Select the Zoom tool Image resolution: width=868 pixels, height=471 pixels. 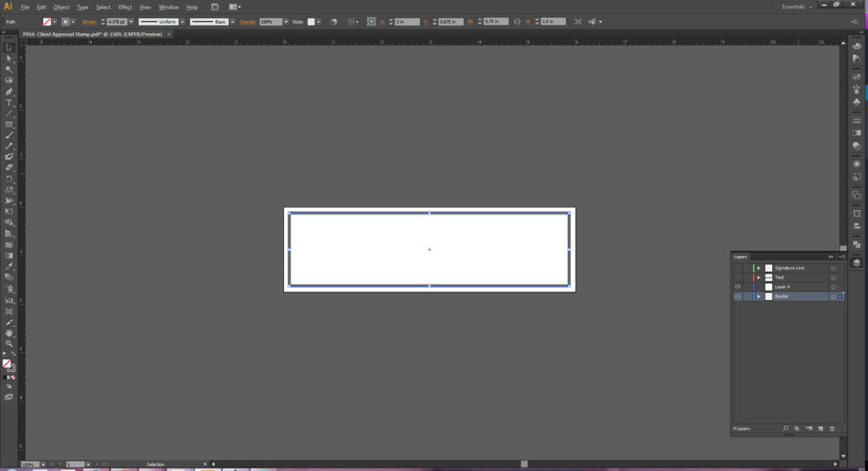[8, 344]
